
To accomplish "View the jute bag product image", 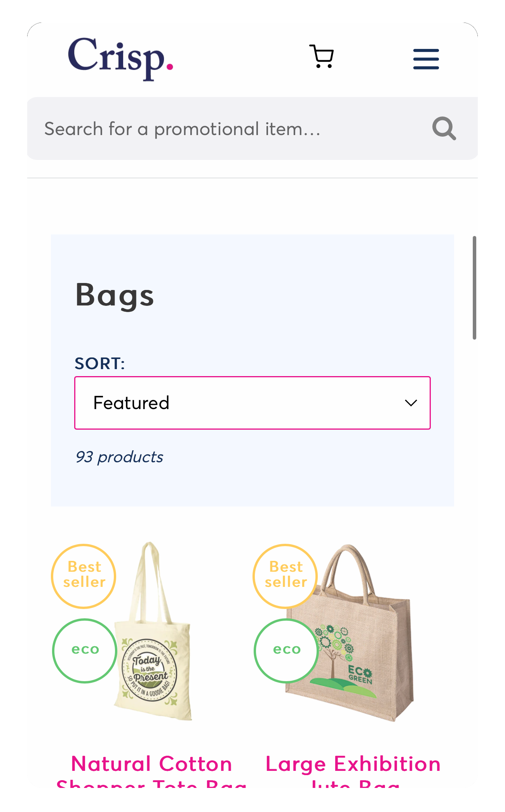I will (x=350, y=633).
